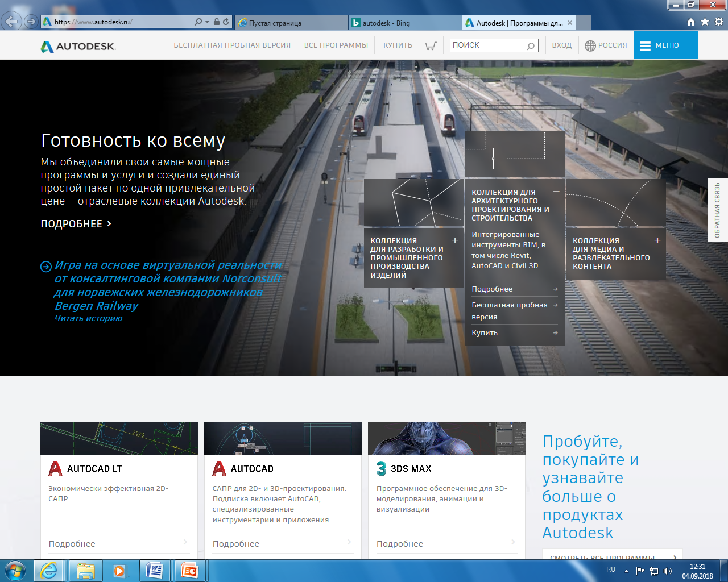Open File Explorer folder in taskbar

[x=86, y=571]
